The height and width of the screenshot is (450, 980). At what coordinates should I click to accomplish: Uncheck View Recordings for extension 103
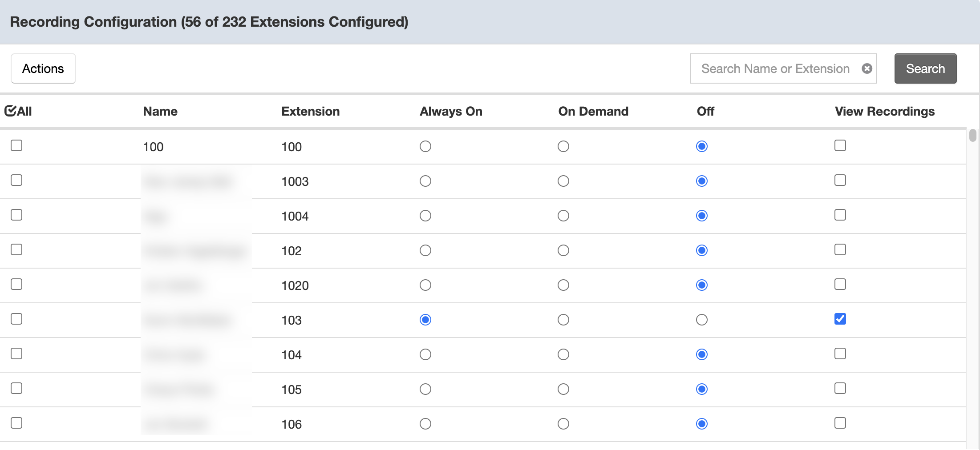pos(840,319)
